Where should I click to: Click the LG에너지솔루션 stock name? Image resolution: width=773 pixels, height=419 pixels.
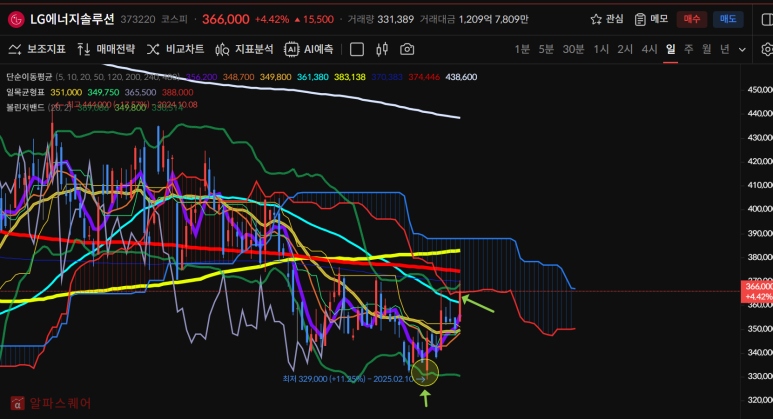(x=72, y=19)
